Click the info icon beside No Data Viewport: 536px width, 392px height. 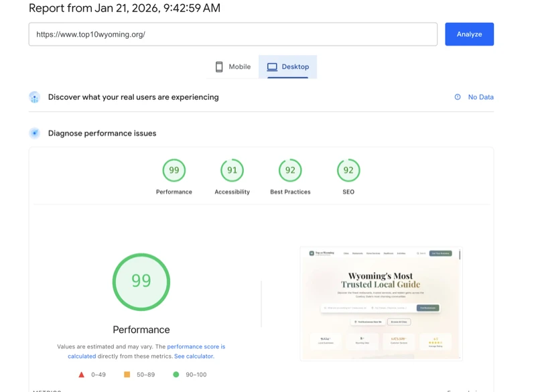pos(457,96)
